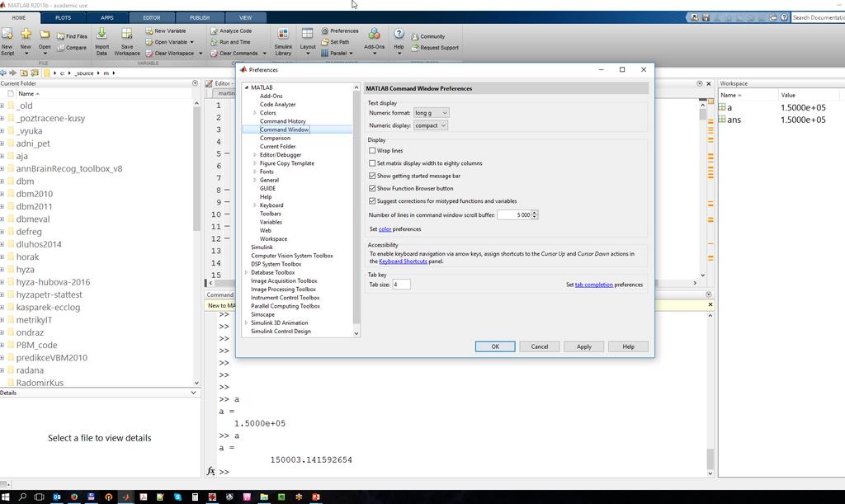Open the Layout menu icon

click(307, 35)
